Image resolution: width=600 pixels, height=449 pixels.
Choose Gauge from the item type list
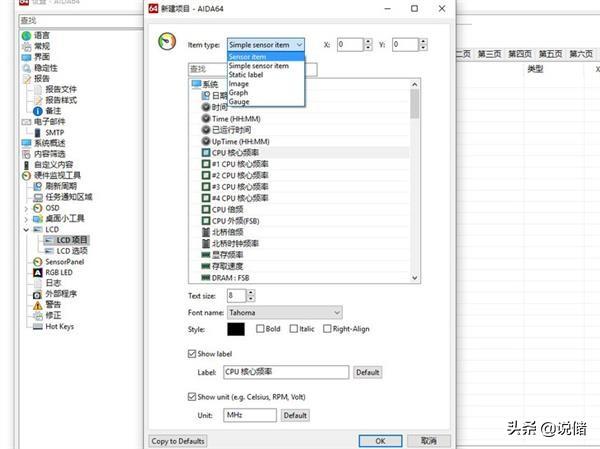(266, 102)
